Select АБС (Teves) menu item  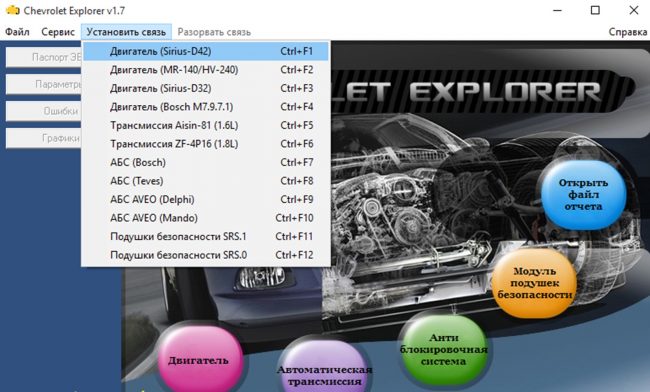pyautogui.click(x=206, y=181)
